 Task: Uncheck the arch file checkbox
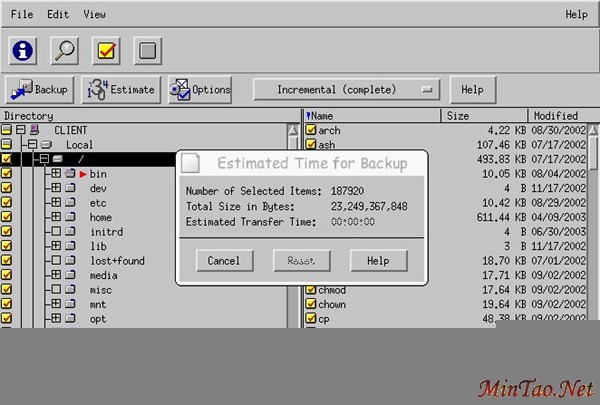(311, 130)
